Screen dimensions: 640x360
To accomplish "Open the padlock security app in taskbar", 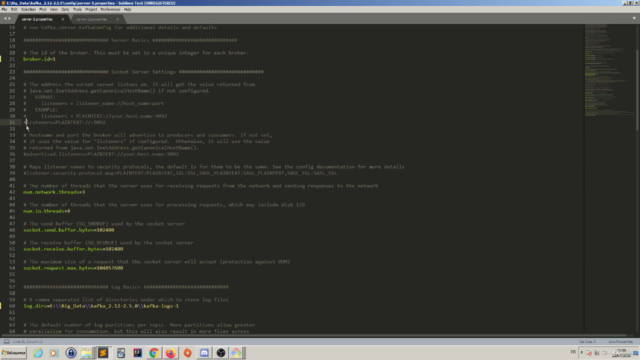I will coord(71,353).
